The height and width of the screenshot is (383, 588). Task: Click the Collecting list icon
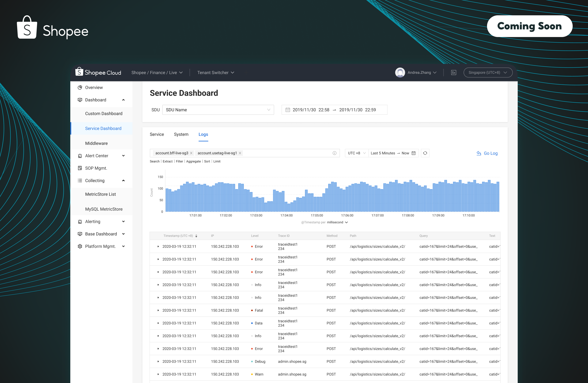(x=80, y=180)
